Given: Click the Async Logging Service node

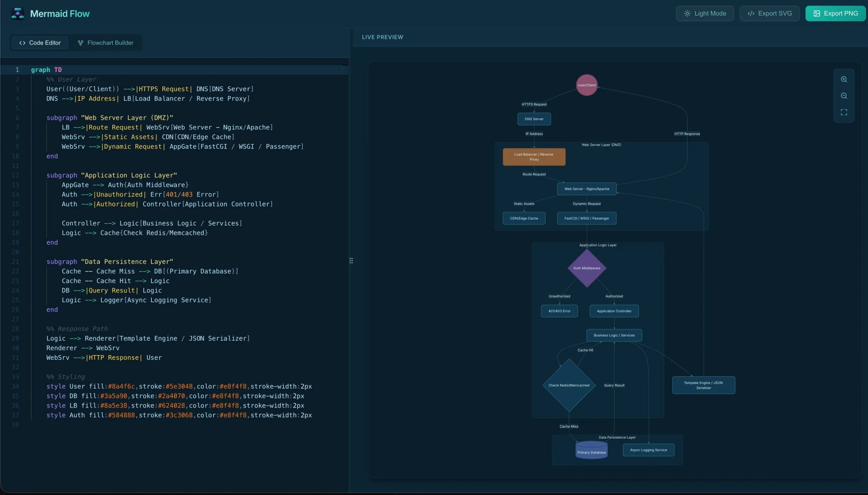Looking at the screenshot, I should click(649, 450).
